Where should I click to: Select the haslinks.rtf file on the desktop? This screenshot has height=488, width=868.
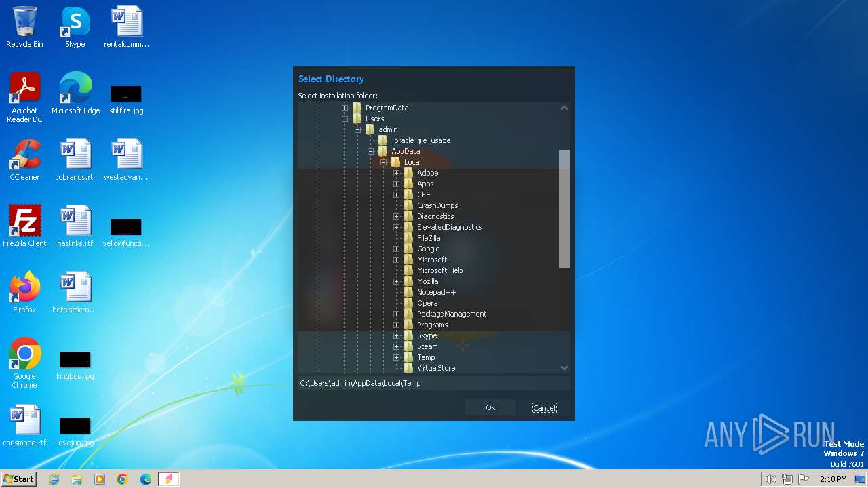(x=75, y=226)
